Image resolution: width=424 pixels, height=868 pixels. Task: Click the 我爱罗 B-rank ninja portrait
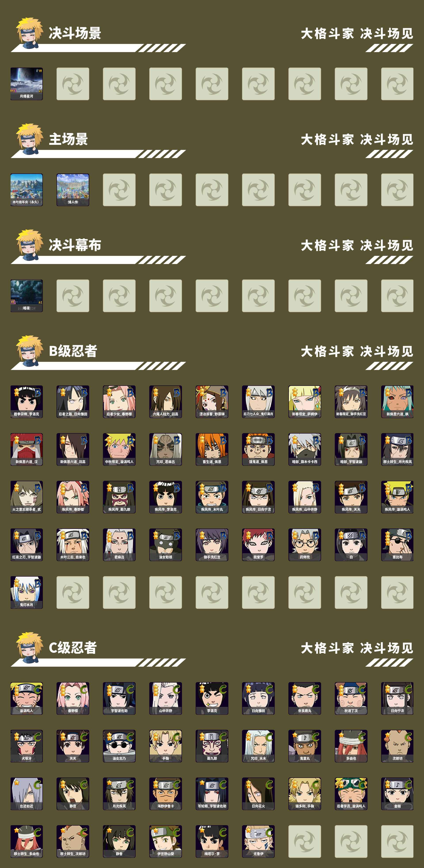pos(258,545)
